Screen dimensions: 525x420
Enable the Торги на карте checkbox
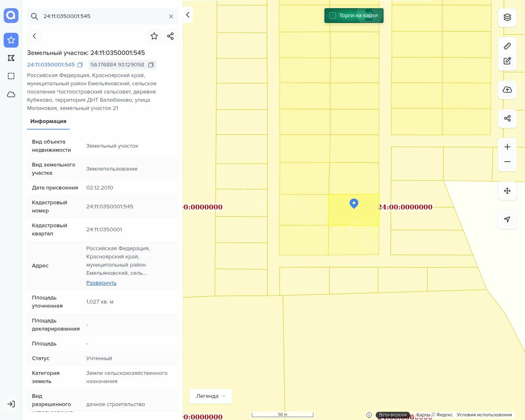point(333,16)
